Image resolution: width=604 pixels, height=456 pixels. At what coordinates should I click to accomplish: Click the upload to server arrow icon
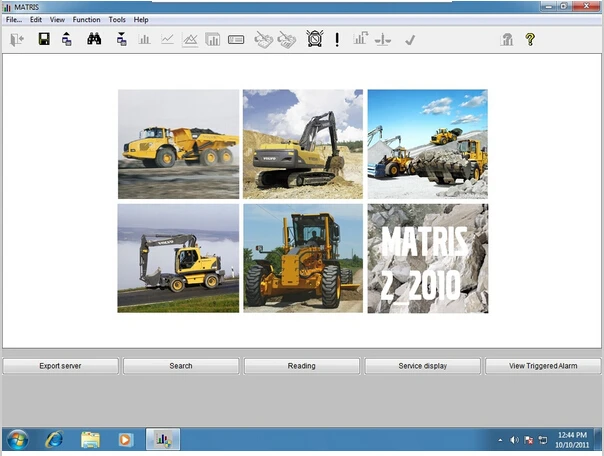(x=67, y=39)
